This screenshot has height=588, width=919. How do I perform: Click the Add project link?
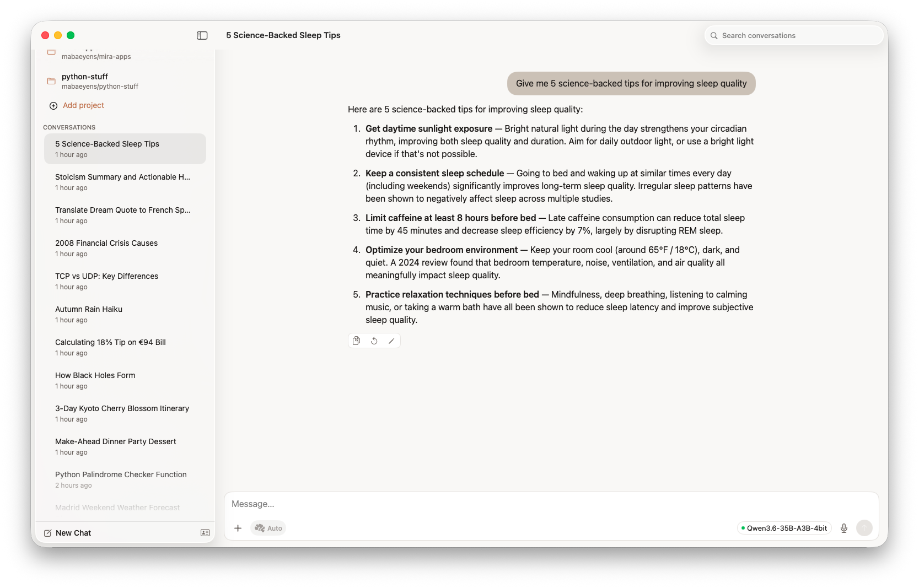click(83, 105)
